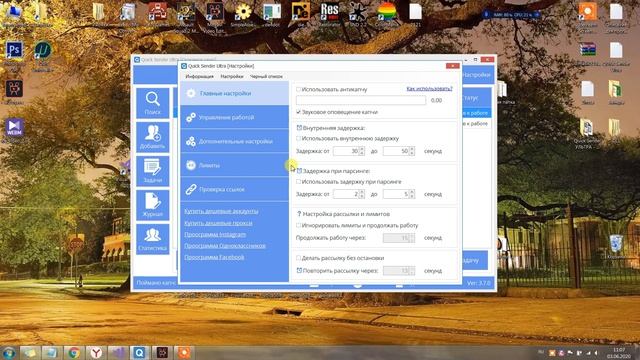
Task: Open the Добавить (add account) sidebar icon
Action: tap(152, 137)
